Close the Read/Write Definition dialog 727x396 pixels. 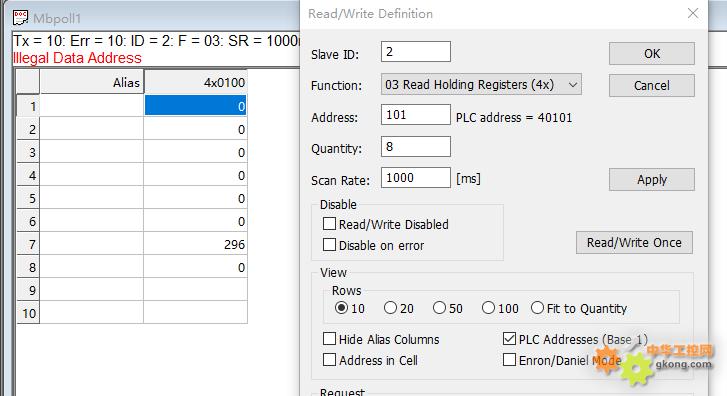coord(693,13)
